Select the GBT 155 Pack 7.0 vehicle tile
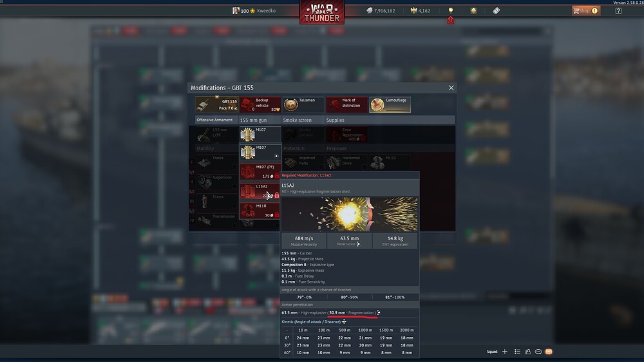Screen dimensions: 644x362 (216, 104)
